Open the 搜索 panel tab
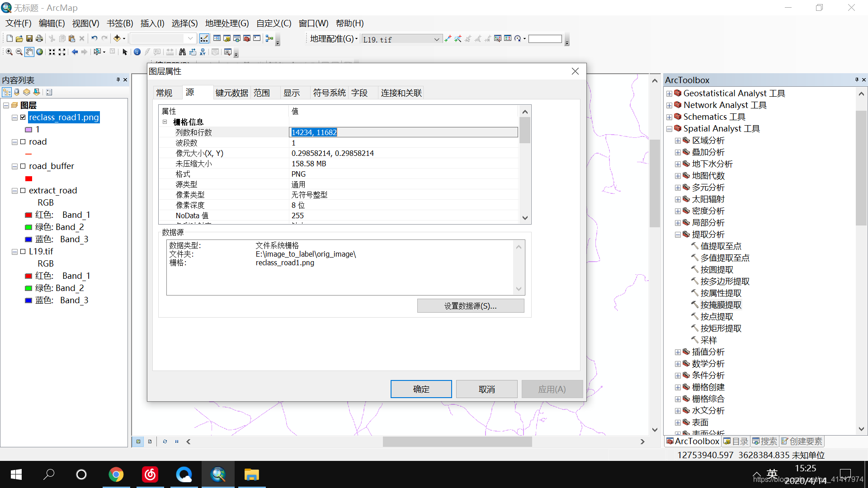Image resolution: width=868 pixels, height=488 pixels. [x=764, y=441]
